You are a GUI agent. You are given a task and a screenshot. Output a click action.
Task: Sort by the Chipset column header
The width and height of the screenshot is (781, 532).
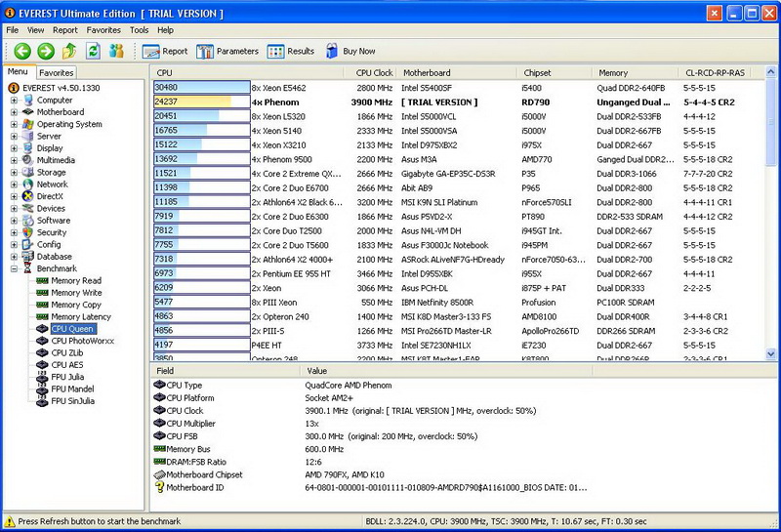[554, 73]
